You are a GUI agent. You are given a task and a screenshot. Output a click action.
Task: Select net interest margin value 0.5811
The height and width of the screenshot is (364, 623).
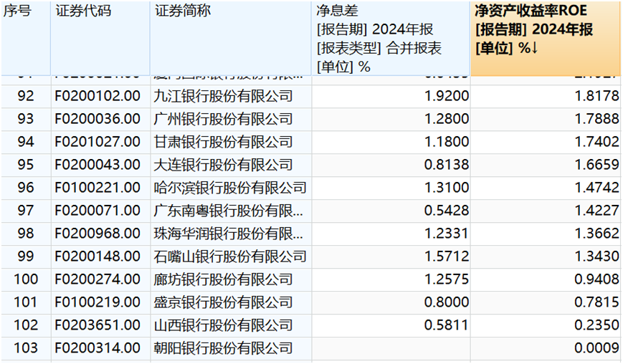[x=447, y=325]
